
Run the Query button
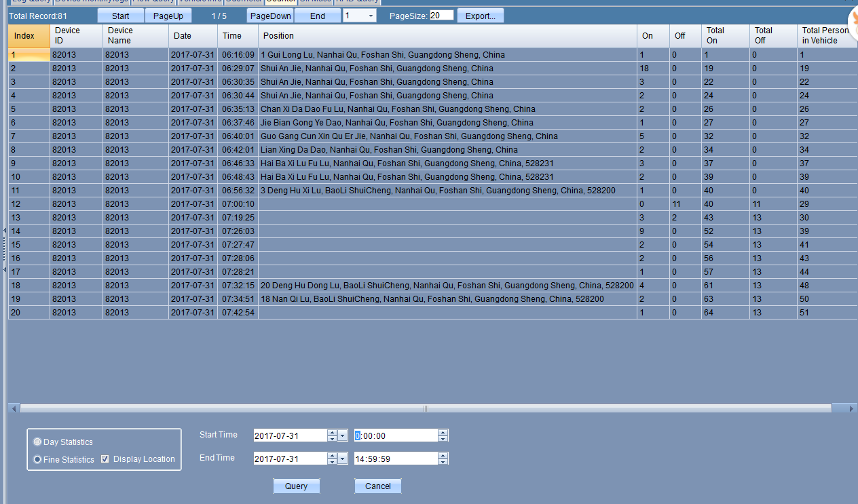point(296,486)
